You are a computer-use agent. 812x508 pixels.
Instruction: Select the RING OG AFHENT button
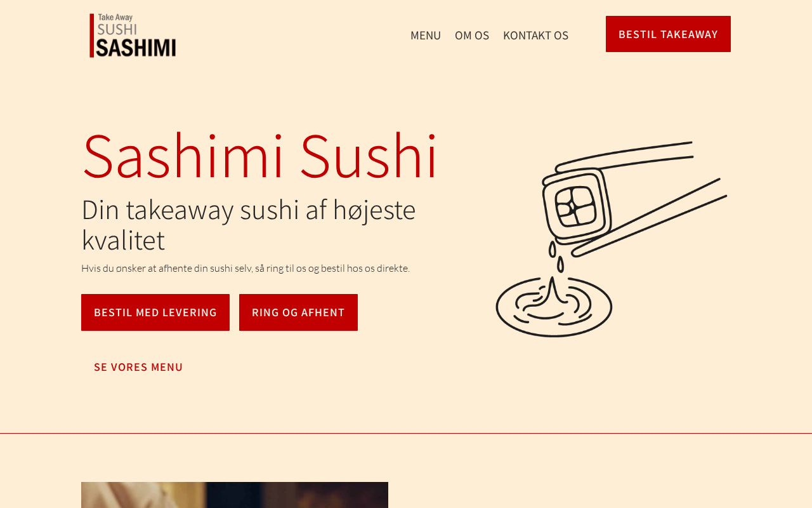click(298, 312)
